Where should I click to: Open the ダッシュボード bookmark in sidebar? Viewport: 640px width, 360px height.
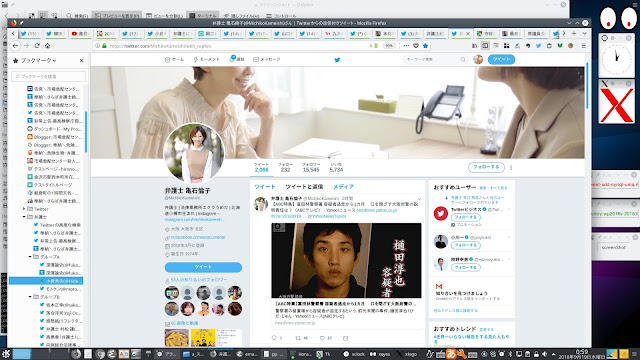pos(54,129)
